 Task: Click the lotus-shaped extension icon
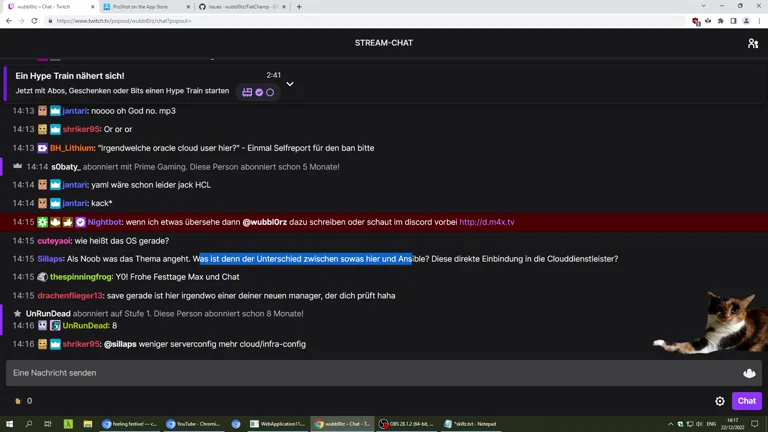(x=708, y=21)
